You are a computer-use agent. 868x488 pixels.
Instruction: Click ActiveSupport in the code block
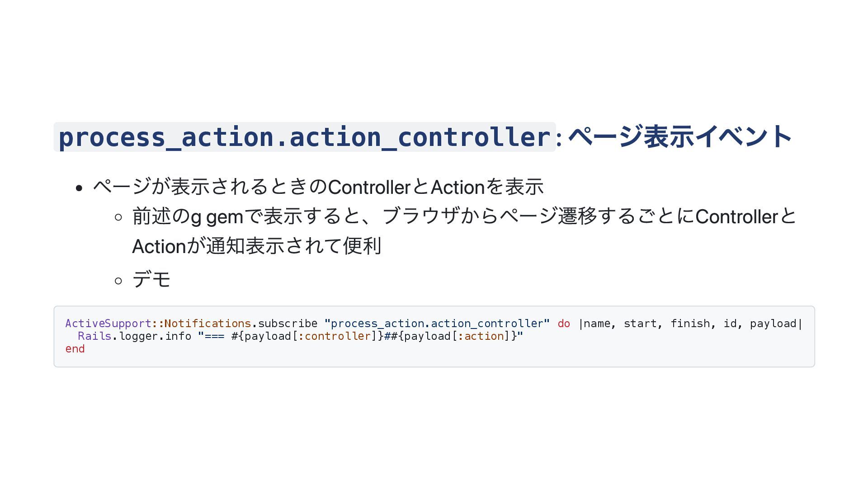pyautogui.click(x=108, y=324)
